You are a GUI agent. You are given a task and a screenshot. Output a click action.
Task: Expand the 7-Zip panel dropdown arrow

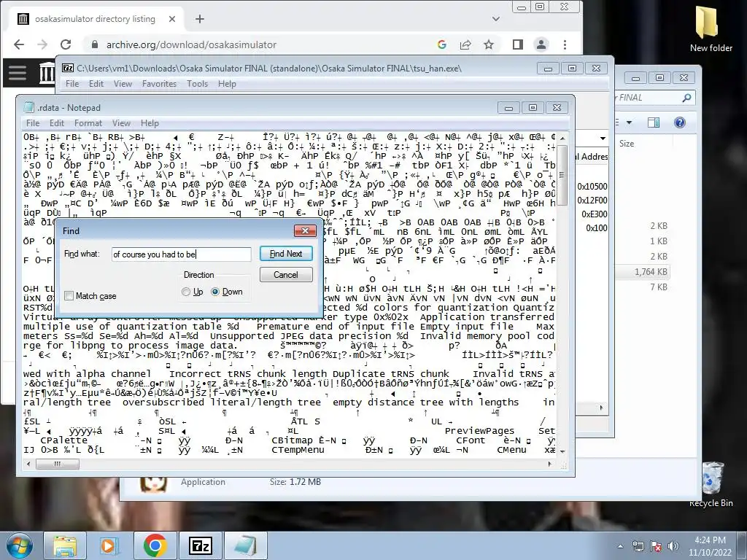point(603,138)
